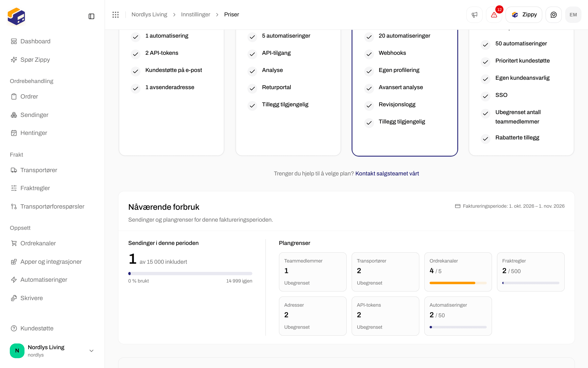Click the Faktureringsperiode text
Image resolution: width=588 pixels, height=368 pixels.
(513, 206)
